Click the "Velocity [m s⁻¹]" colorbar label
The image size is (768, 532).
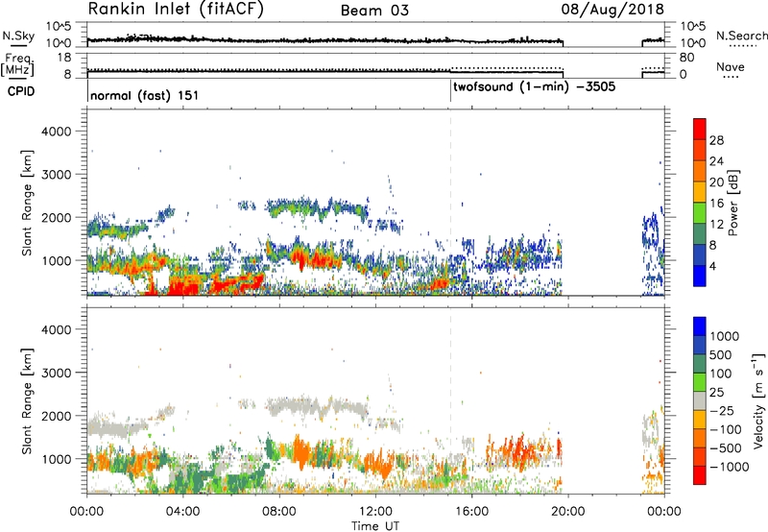pos(758,400)
